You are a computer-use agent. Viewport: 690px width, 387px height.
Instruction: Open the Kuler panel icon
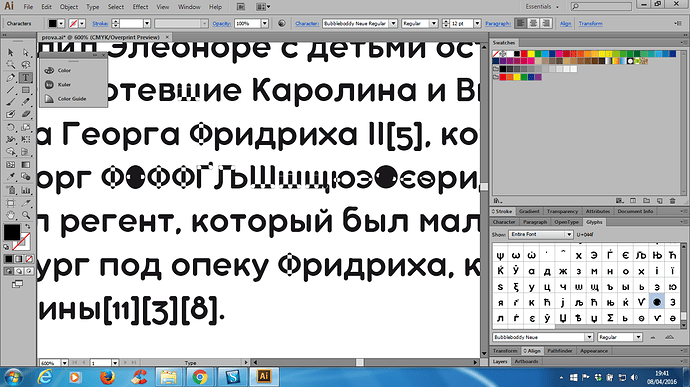coord(49,85)
